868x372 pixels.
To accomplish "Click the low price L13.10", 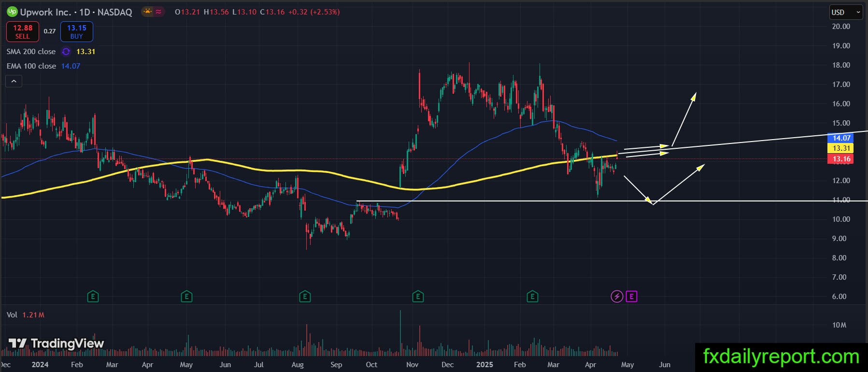I will 244,12.
